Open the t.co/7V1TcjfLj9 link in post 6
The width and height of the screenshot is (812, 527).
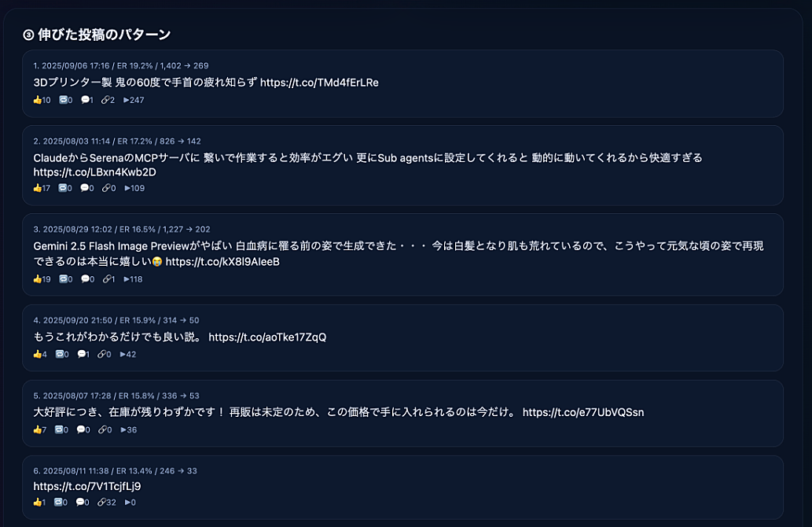87,487
